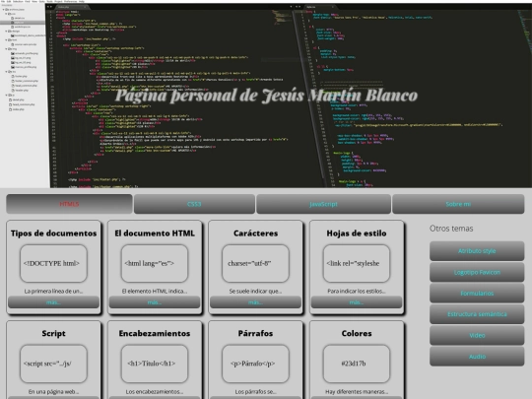The width and height of the screenshot is (532, 399).
Task: Open the Estructura semántica topic
Action: [477, 314]
